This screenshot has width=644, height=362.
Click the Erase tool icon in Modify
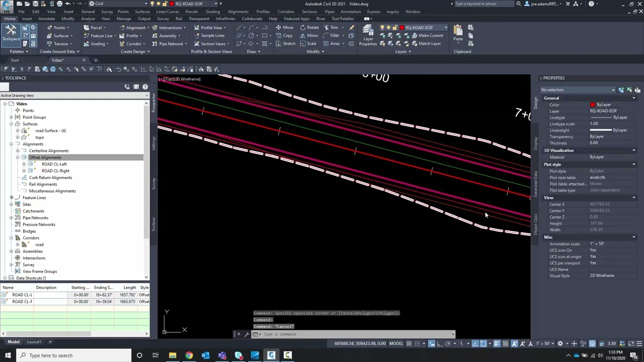pyautogui.click(x=351, y=28)
